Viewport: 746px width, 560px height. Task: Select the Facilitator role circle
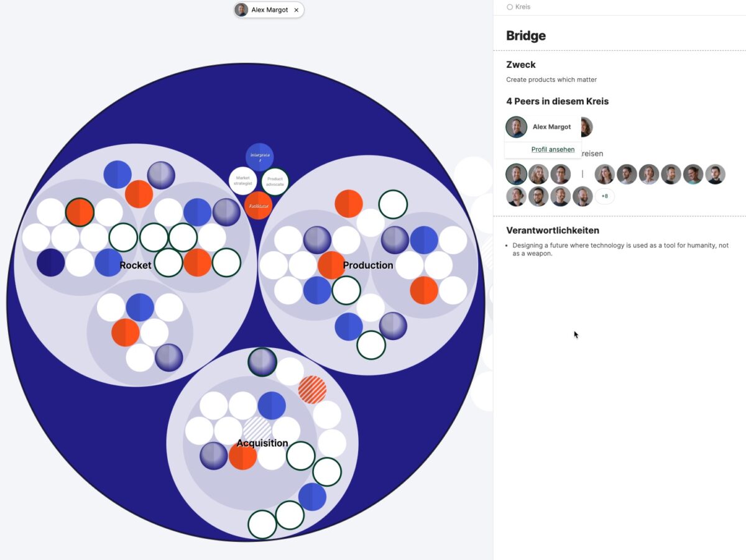click(257, 205)
